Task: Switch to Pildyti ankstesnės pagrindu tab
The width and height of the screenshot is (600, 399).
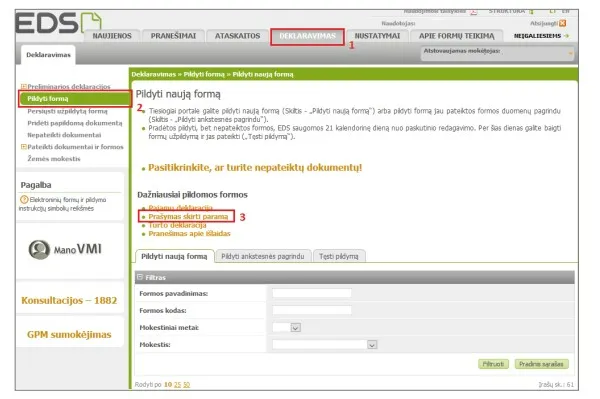Action: coord(263,256)
